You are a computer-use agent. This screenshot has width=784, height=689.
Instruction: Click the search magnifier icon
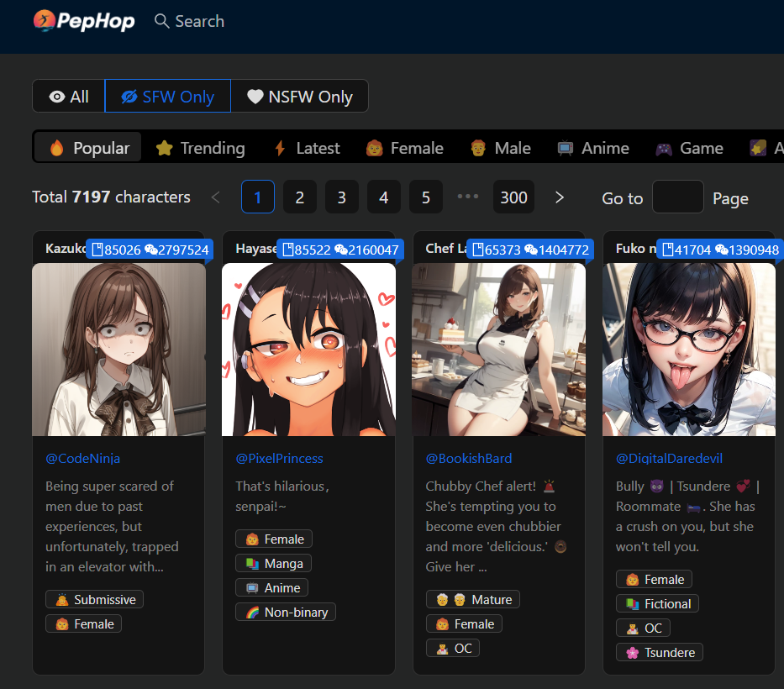pyautogui.click(x=162, y=21)
